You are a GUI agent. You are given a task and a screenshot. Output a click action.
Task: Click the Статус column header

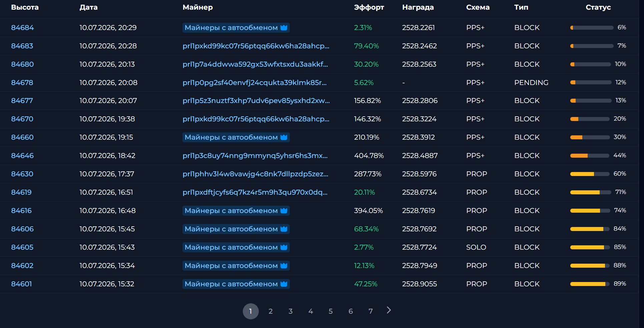coord(598,7)
